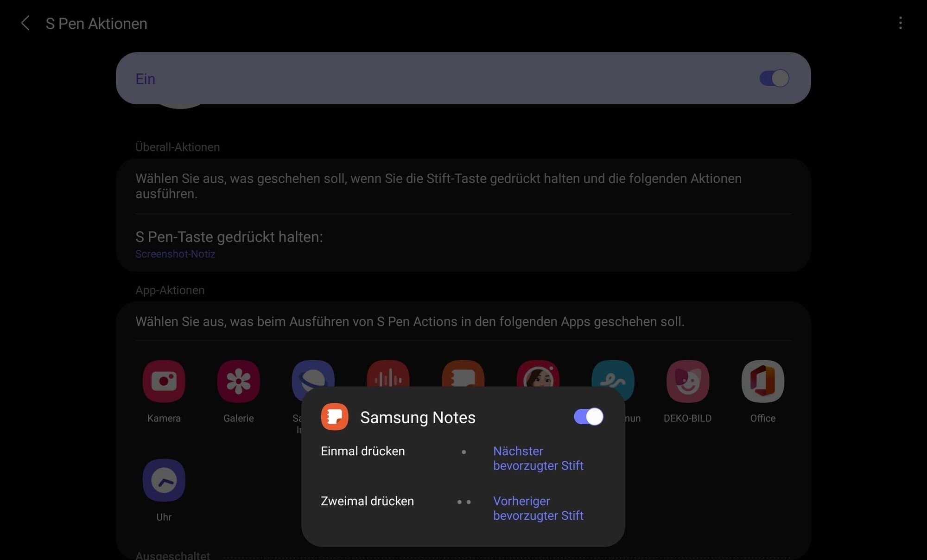The width and height of the screenshot is (927, 560).
Task: Click the Galerie label
Action: 239,418
